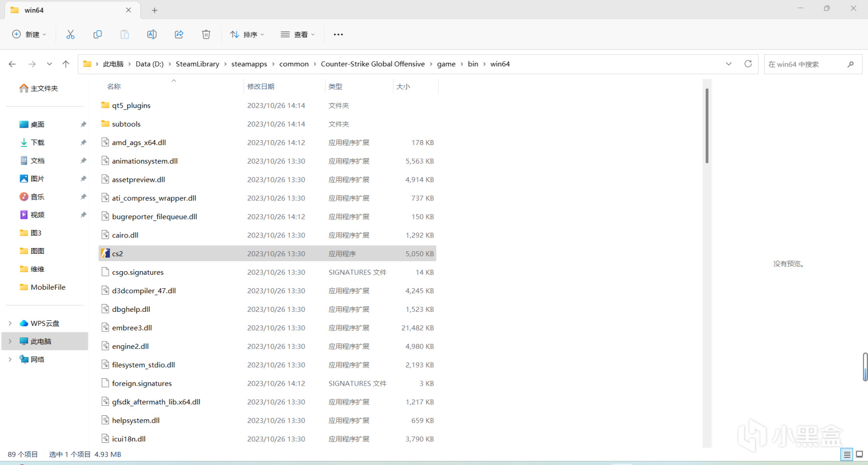Navigate to Data (D:) in address bar
Viewport: 868px width, 465px height.
pyautogui.click(x=150, y=64)
